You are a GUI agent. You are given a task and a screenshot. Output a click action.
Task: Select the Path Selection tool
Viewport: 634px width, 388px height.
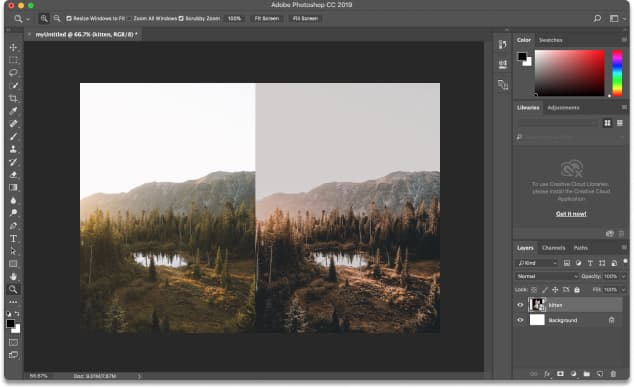[13, 251]
